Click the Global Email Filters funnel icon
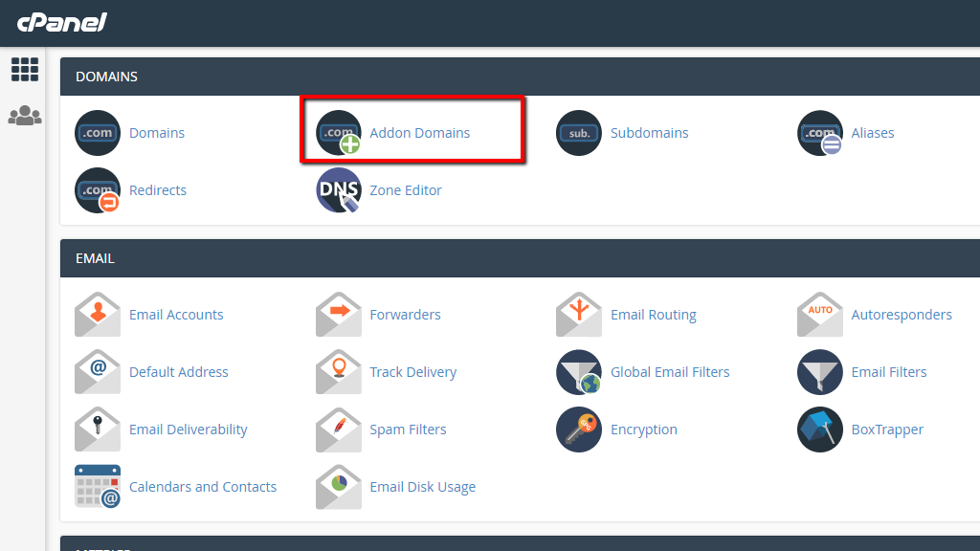 (579, 372)
